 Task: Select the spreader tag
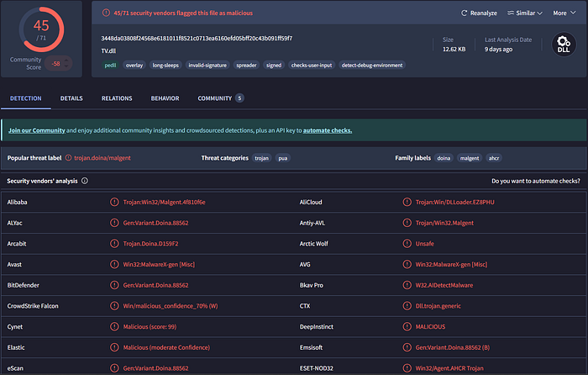[246, 66]
